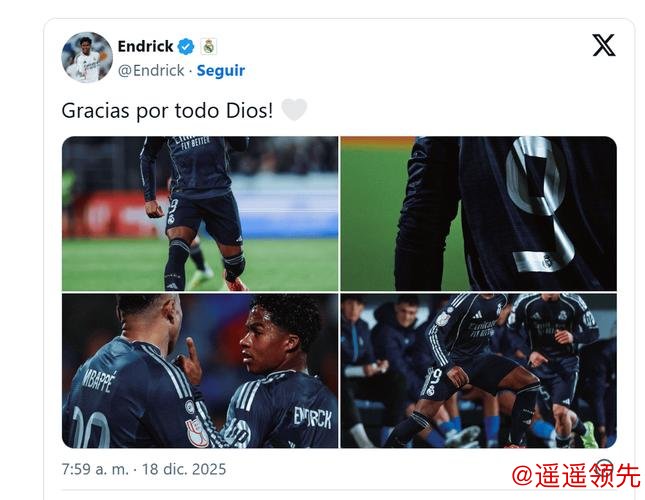Click the info icon near the timestamp
The width and height of the screenshot is (645, 500).
pyautogui.click(x=604, y=468)
